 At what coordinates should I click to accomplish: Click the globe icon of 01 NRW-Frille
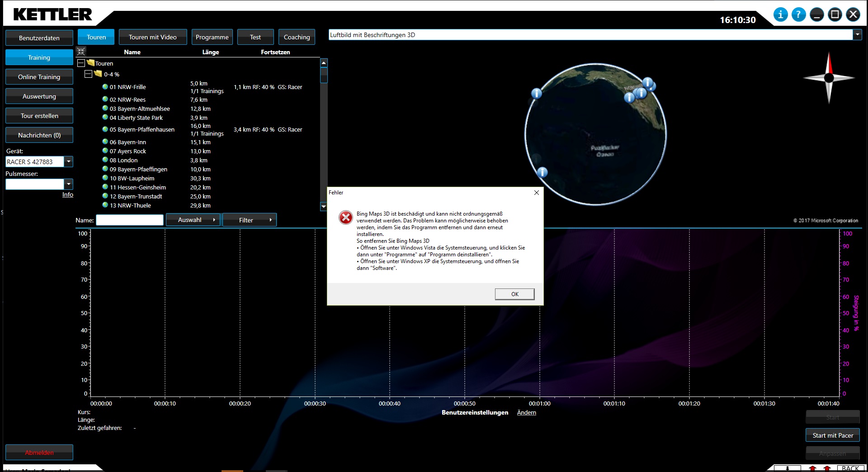coord(105,86)
